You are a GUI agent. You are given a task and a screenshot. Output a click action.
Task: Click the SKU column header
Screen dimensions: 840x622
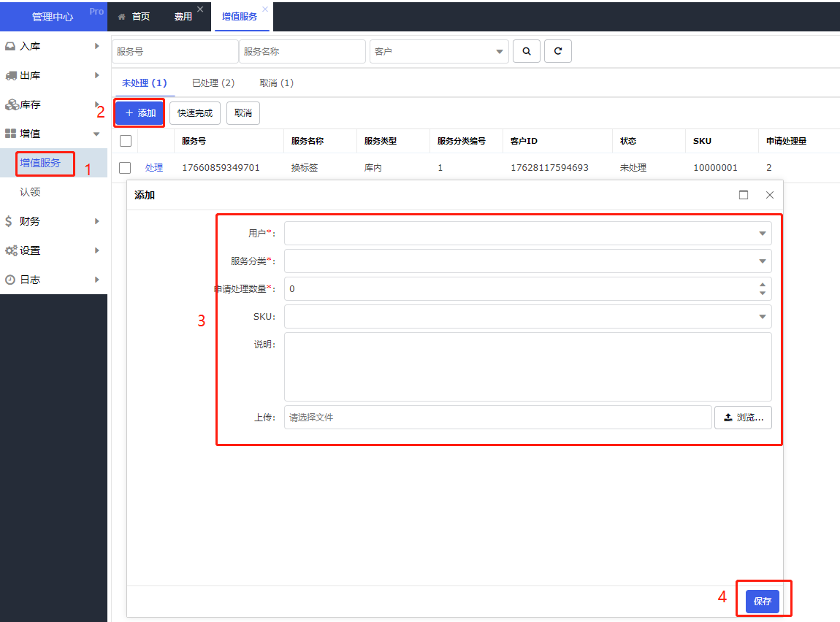coord(703,141)
